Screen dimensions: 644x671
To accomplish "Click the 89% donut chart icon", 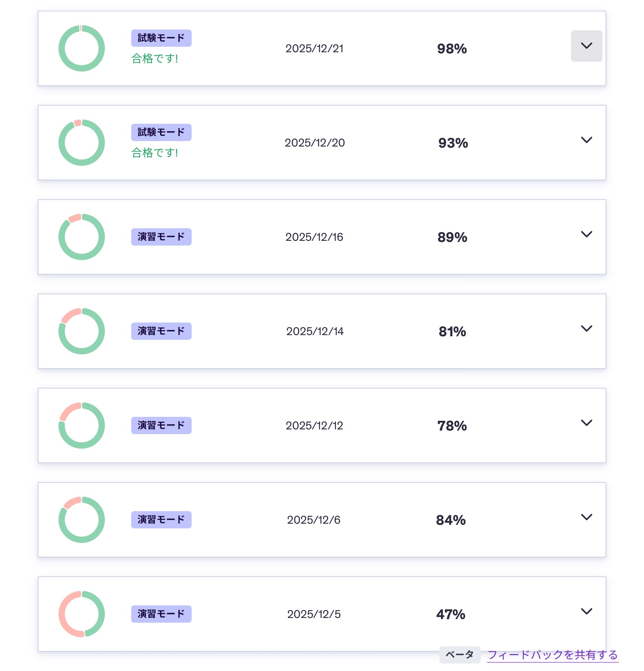I will click(82, 237).
